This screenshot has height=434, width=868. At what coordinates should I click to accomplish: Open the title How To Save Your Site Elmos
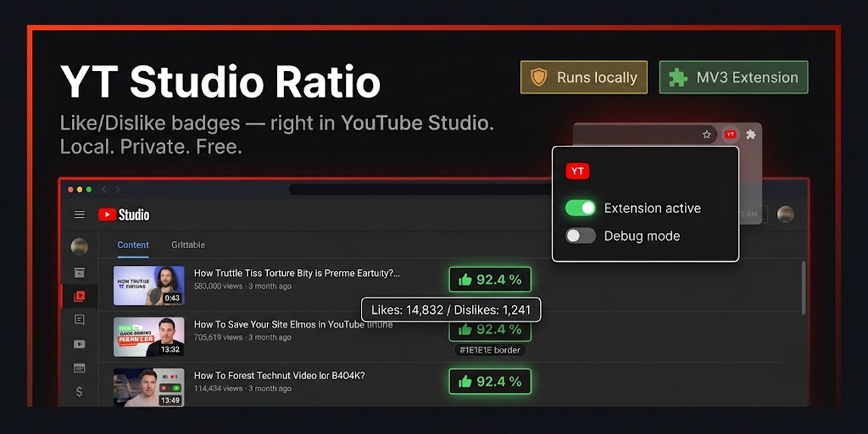(x=293, y=324)
